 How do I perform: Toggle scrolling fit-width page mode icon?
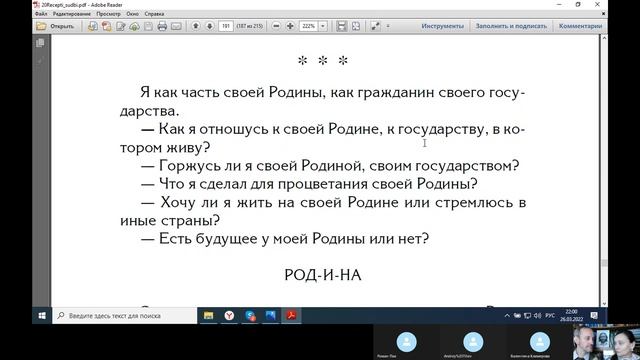(x=342, y=26)
